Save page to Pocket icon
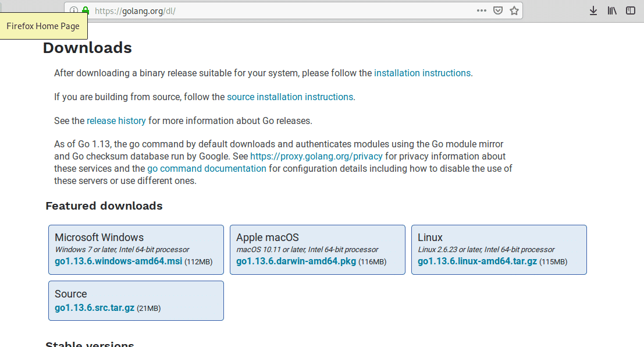 click(498, 10)
